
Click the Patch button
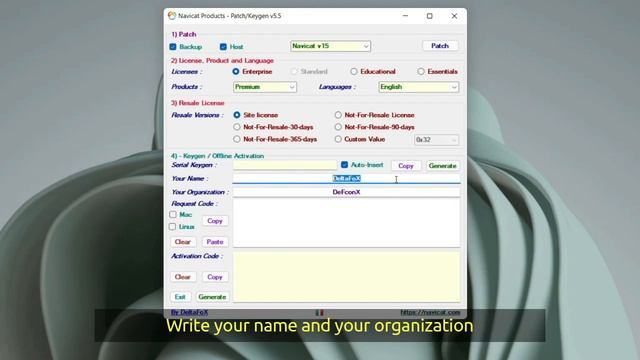pyautogui.click(x=440, y=46)
